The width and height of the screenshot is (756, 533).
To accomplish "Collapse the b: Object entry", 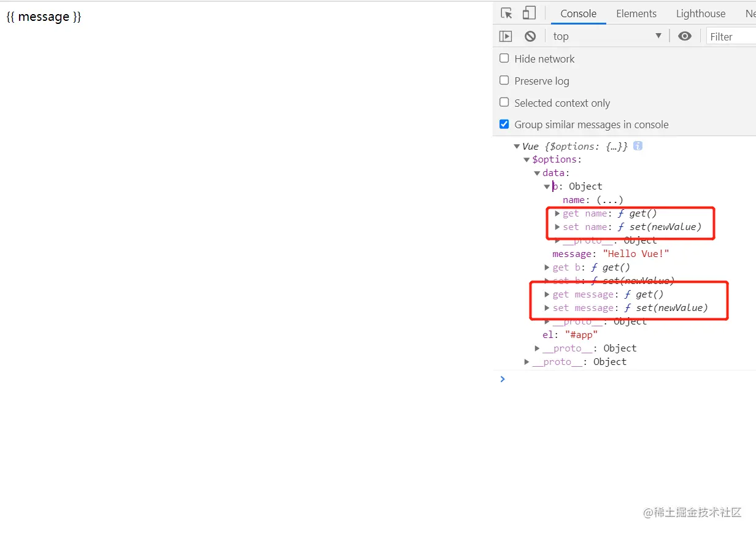I will coord(547,187).
